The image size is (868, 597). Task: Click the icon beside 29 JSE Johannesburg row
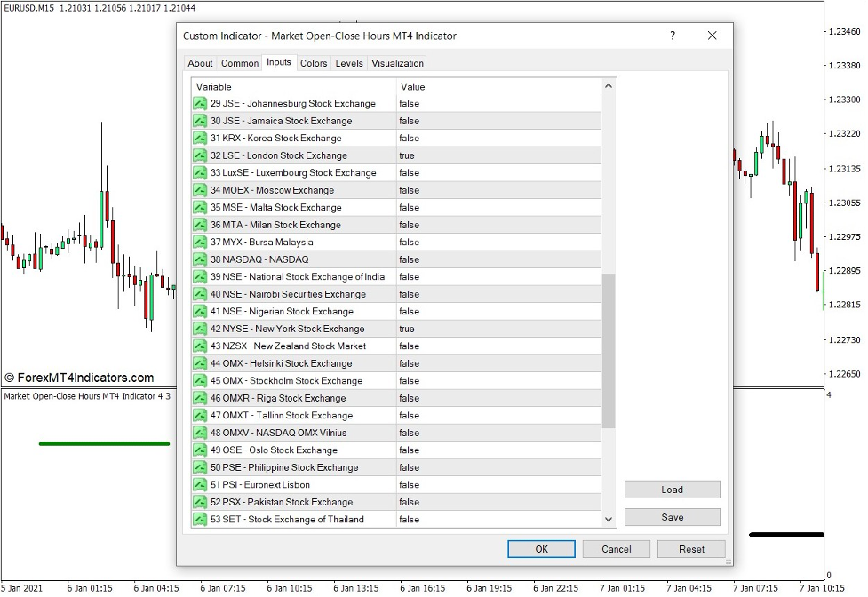coord(200,103)
